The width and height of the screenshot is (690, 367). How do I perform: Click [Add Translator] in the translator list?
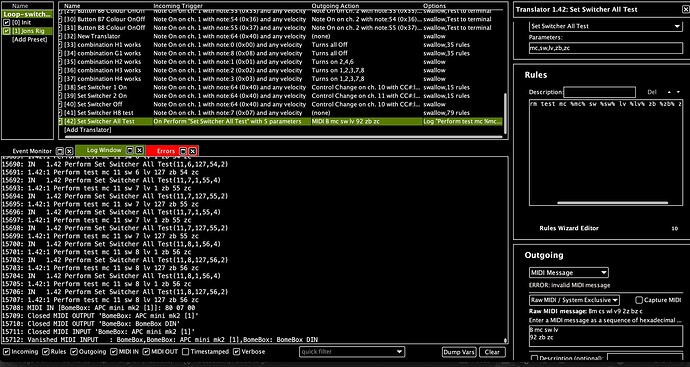[x=88, y=130]
